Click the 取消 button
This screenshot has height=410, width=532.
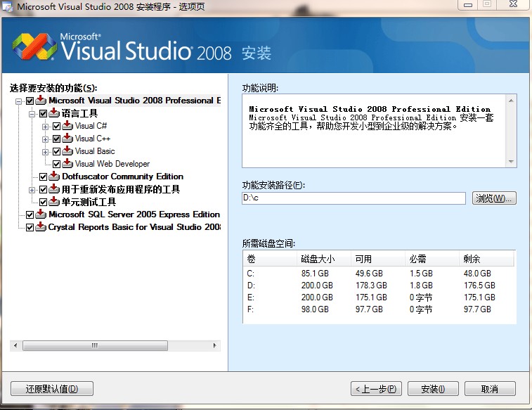click(x=490, y=389)
